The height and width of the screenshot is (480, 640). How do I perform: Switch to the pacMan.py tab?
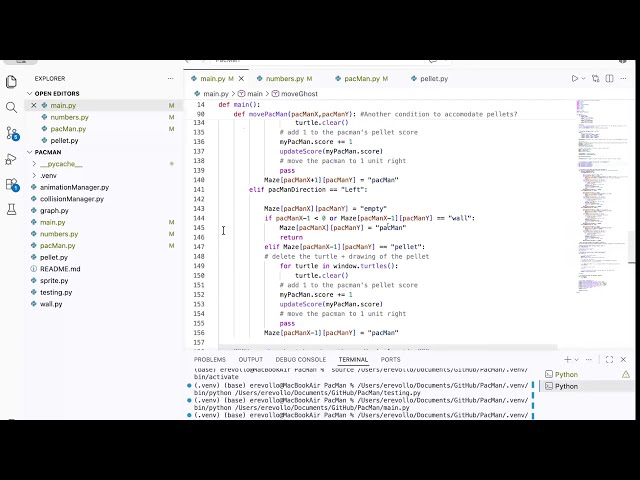click(362, 78)
